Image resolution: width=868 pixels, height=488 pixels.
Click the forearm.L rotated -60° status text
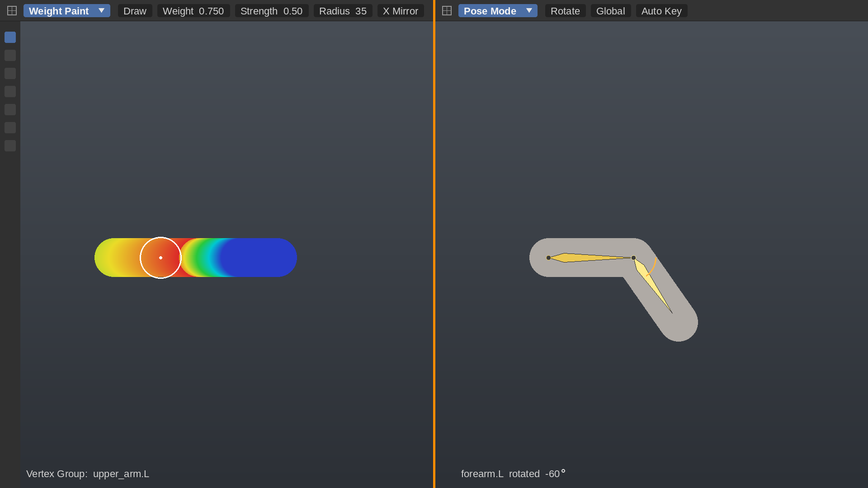click(x=513, y=474)
